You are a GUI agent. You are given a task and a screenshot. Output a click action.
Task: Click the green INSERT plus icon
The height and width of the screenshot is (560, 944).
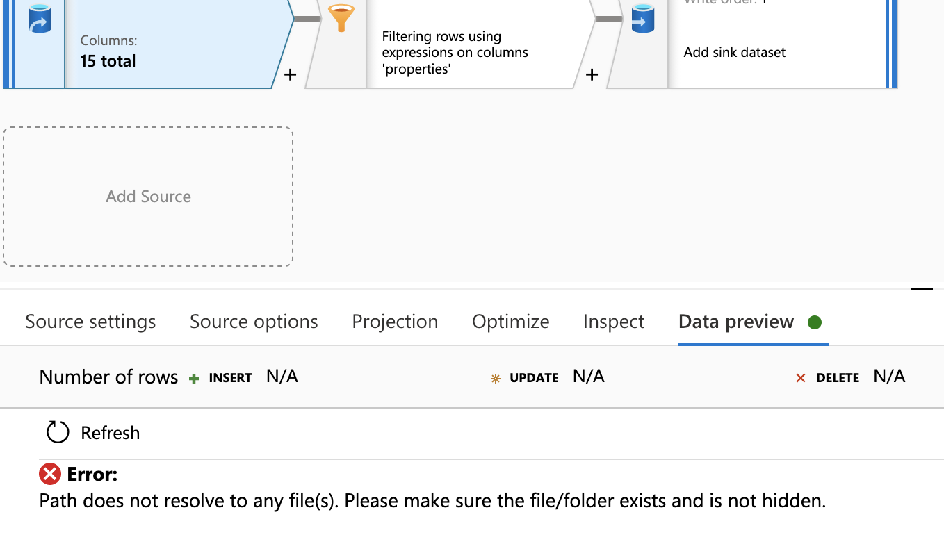point(195,378)
